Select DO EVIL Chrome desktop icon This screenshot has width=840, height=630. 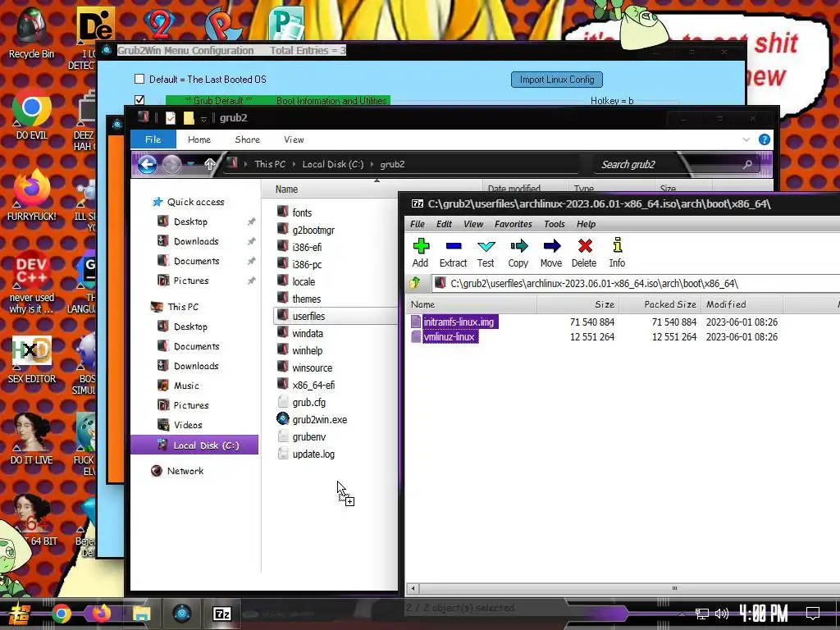coord(32,115)
